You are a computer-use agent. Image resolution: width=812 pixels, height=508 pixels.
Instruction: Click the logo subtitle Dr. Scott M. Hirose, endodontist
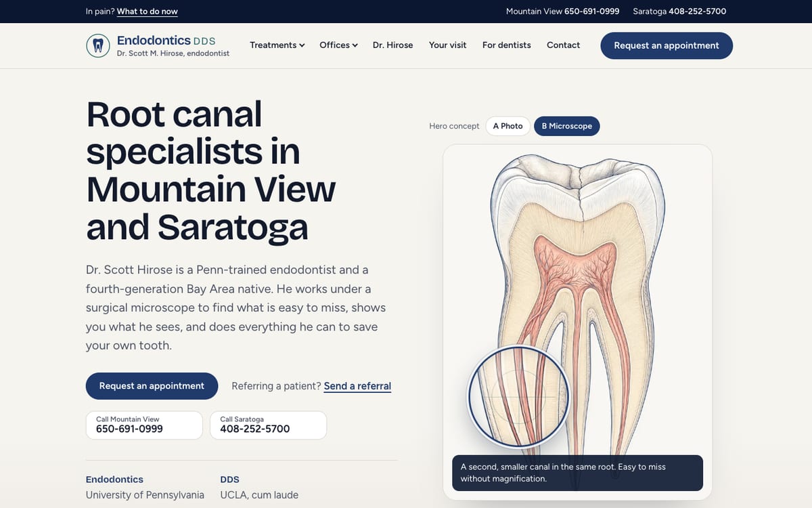pos(173,54)
